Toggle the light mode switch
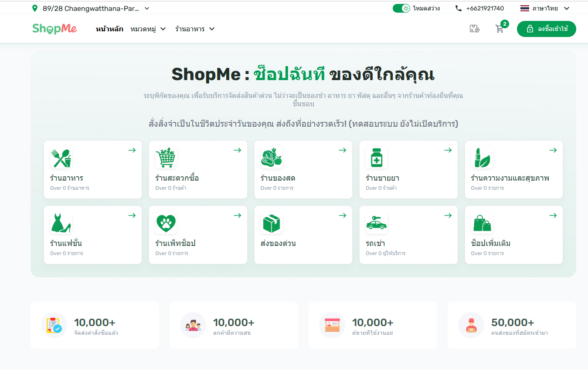 coord(401,8)
